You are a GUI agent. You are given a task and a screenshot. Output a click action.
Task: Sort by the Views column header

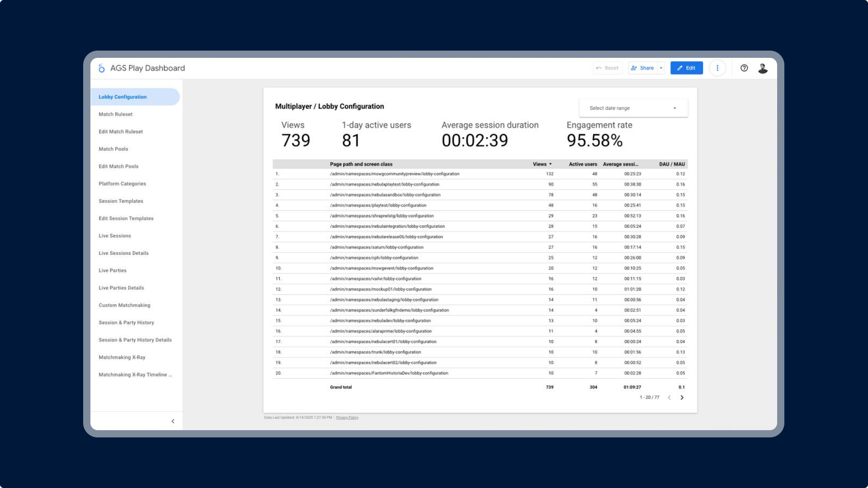pyautogui.click(x=540, y=164)
